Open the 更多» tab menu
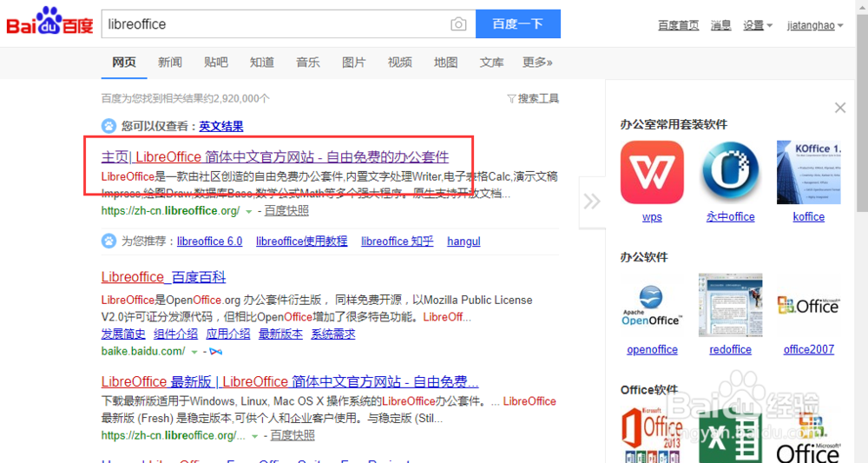 tap(537, 63)
